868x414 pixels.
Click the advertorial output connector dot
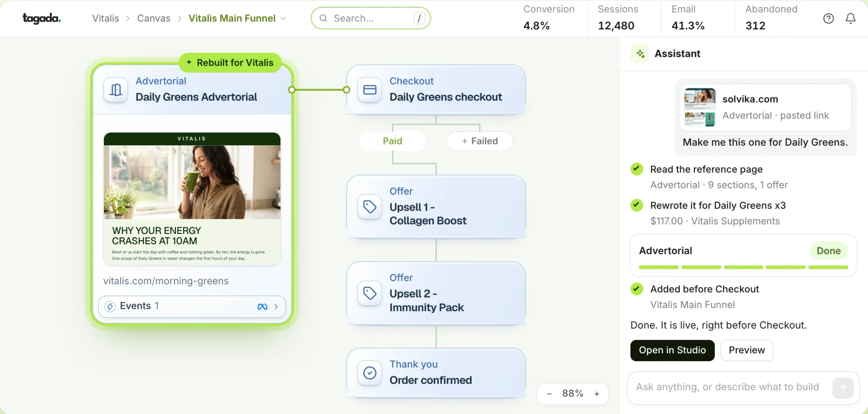coord(292,89)
